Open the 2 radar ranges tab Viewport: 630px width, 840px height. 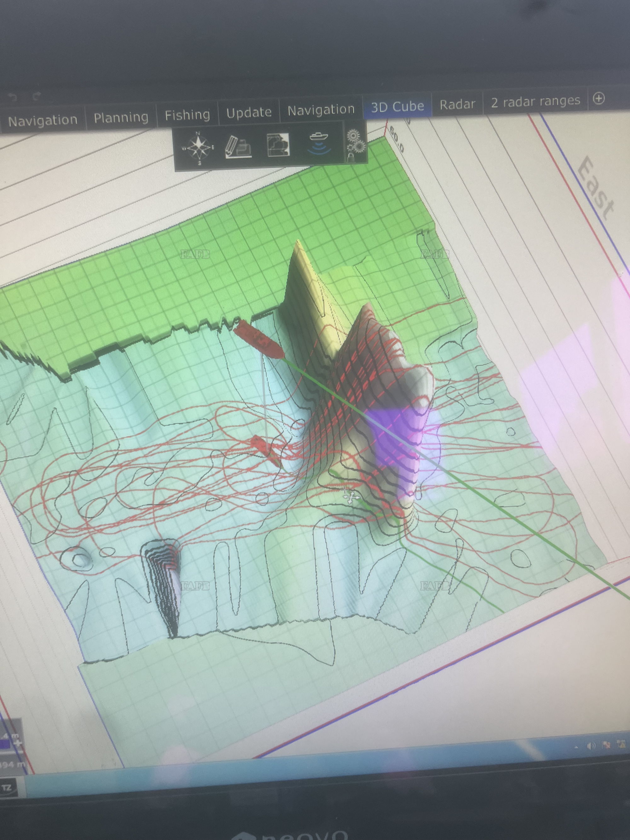[x=535, y=101]
